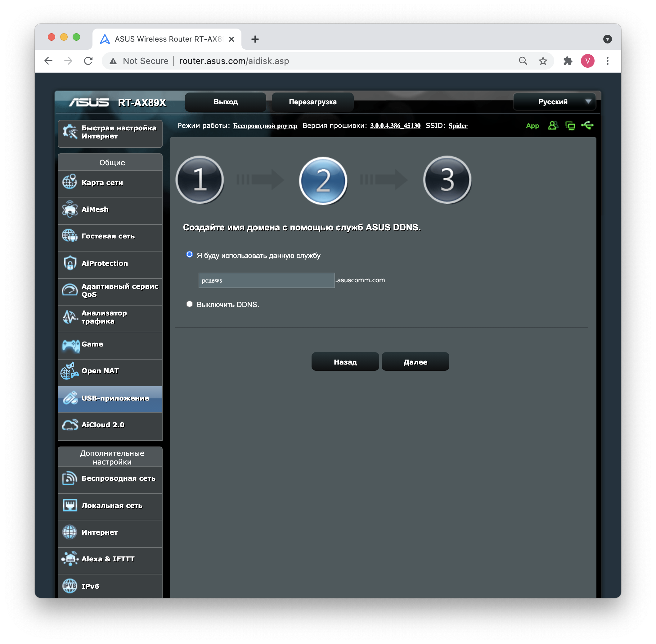The width and height of the screenshot is (656, 644).
Task: Open Chrome tab search dropdown arrow
Action: point(607,39)
